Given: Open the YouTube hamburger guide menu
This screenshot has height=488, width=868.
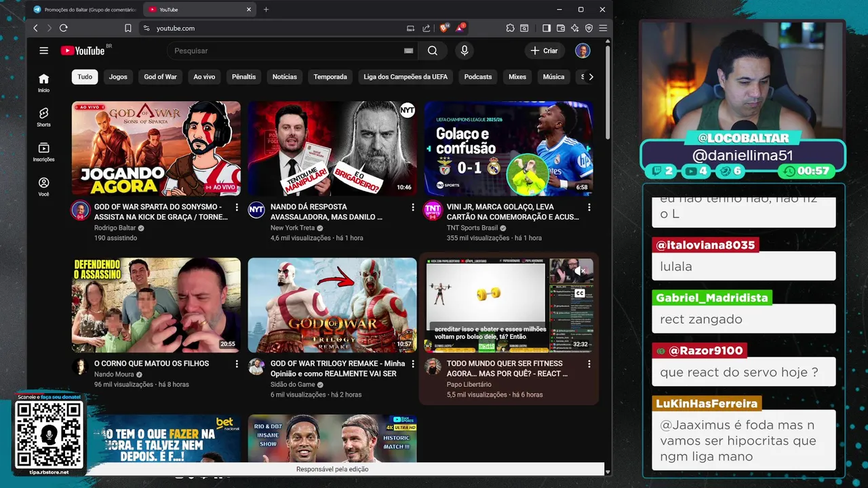Looking at the screenshot, I should point(43,51).
